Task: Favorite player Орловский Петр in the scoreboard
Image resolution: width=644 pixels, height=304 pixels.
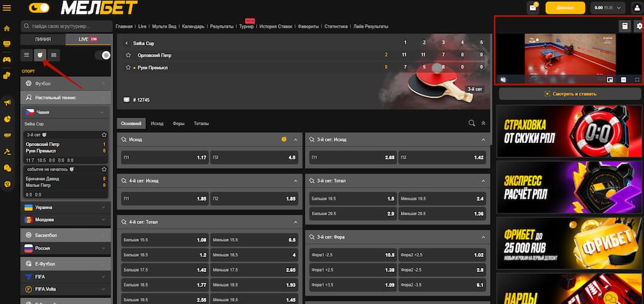Action: (x=128, y=55)
